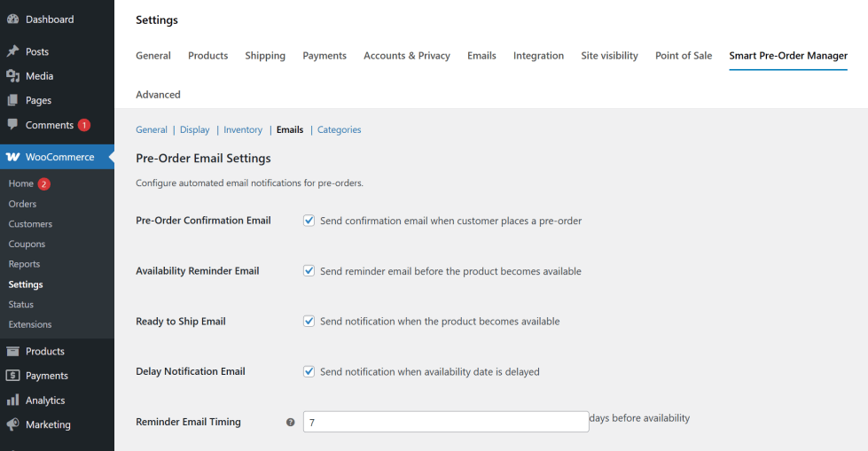Turn off Ready to Ship Email checkbox
Image resolution: width=868 pixels, height=451 pixels.
coord(309,322)
